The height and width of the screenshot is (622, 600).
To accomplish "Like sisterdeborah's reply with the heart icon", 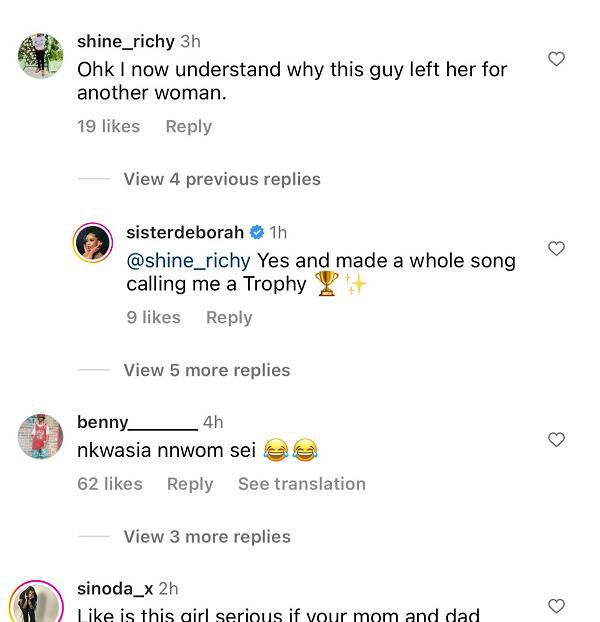I will (557, 248).
